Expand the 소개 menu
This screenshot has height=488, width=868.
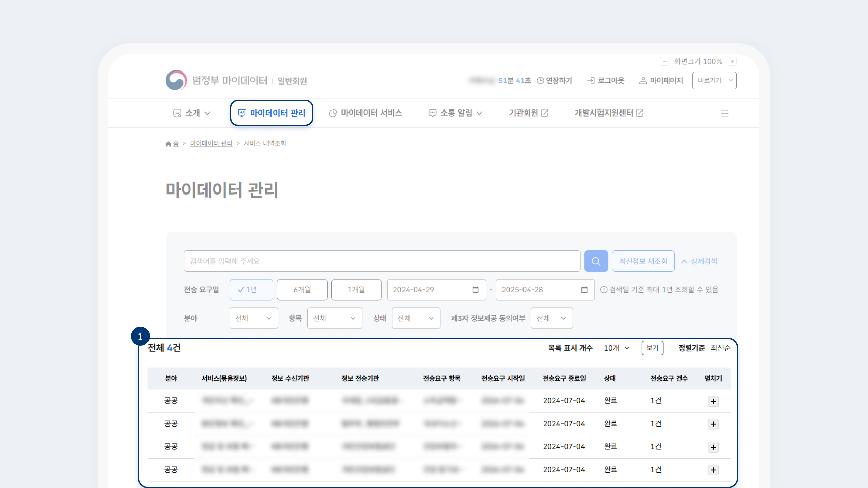pos(192,113)
